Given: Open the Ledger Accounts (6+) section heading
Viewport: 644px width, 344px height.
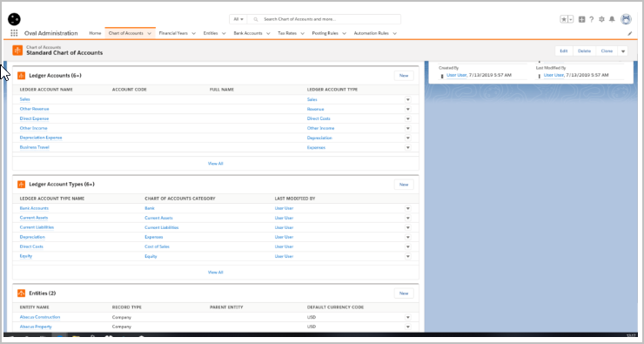Looking at the screenshot, I should coord(55,76).
